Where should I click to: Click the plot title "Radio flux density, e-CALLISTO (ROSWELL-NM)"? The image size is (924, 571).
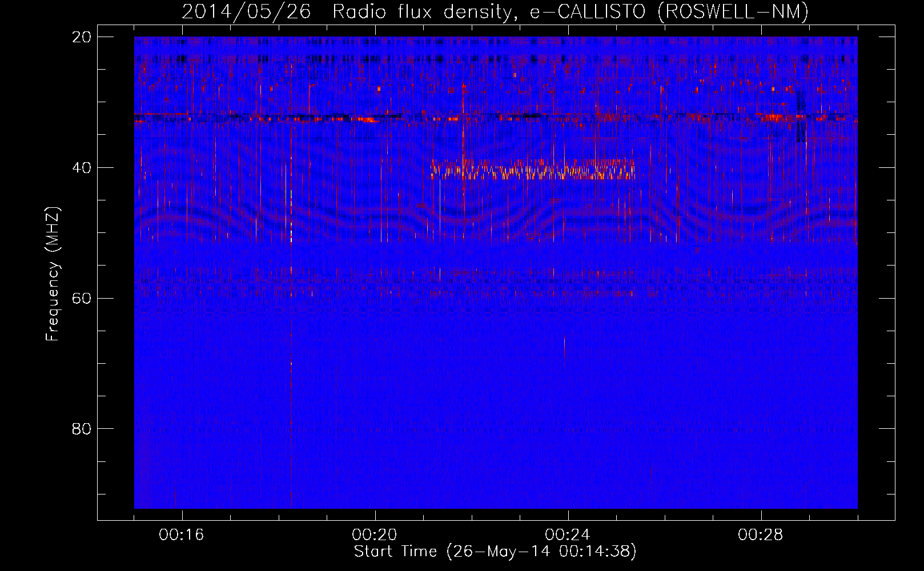point(571,11)
